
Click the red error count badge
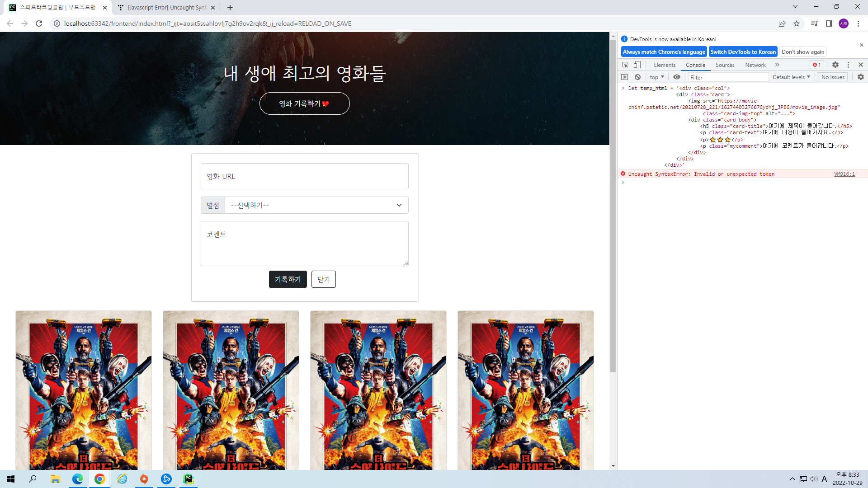point(817,65)
